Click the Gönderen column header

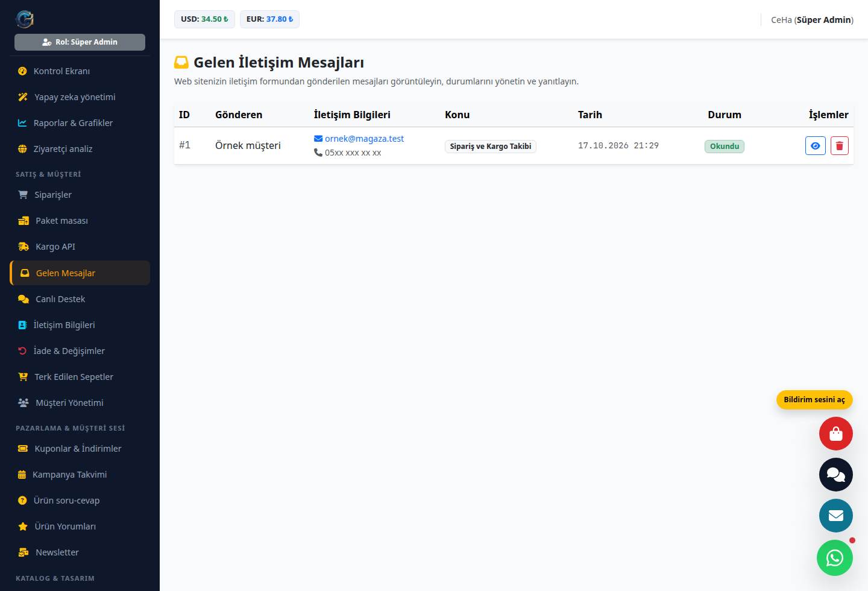(x=239, y=115)
